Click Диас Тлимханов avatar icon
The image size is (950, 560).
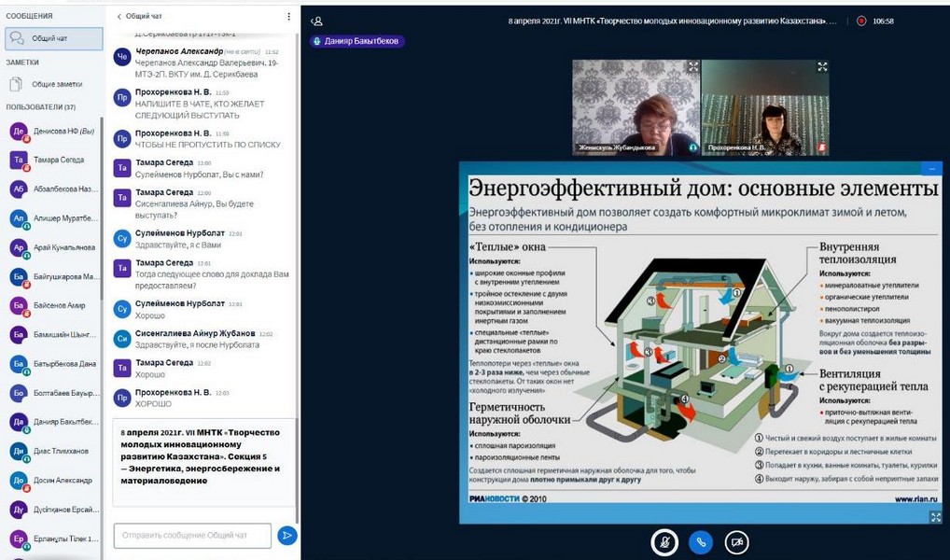click(x=19, y=451)
